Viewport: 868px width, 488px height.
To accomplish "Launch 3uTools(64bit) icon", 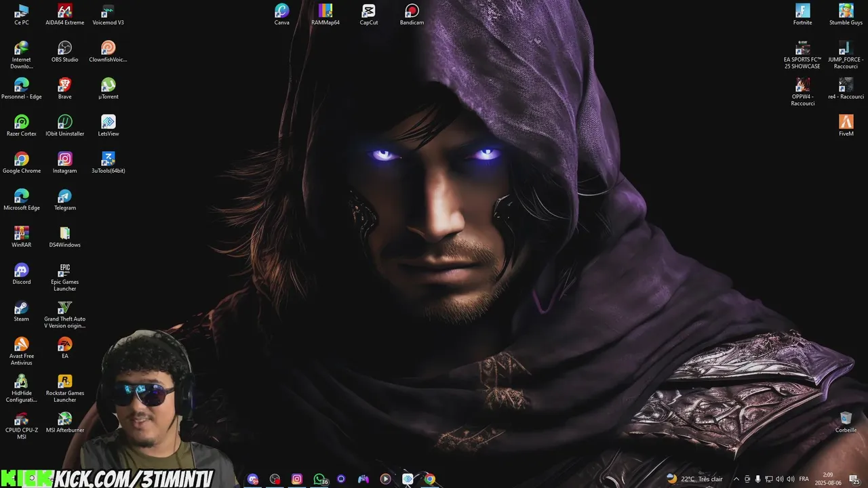I will tap(108, 163).
